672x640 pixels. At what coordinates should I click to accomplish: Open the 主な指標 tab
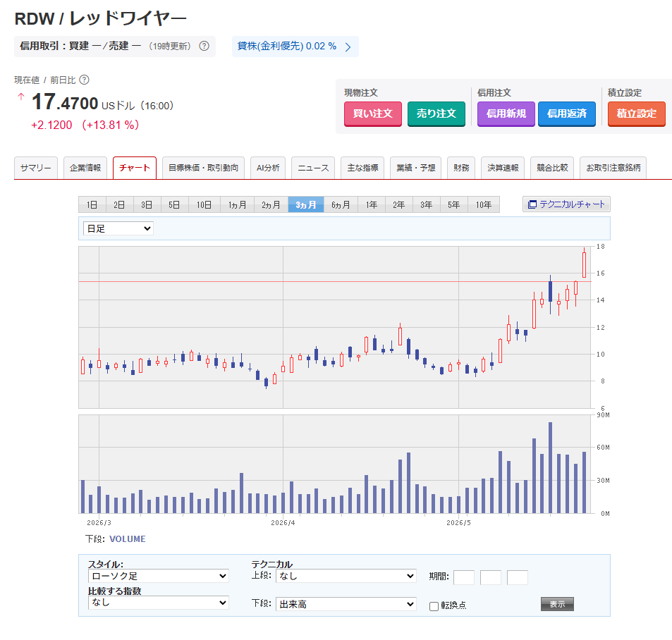362,168
